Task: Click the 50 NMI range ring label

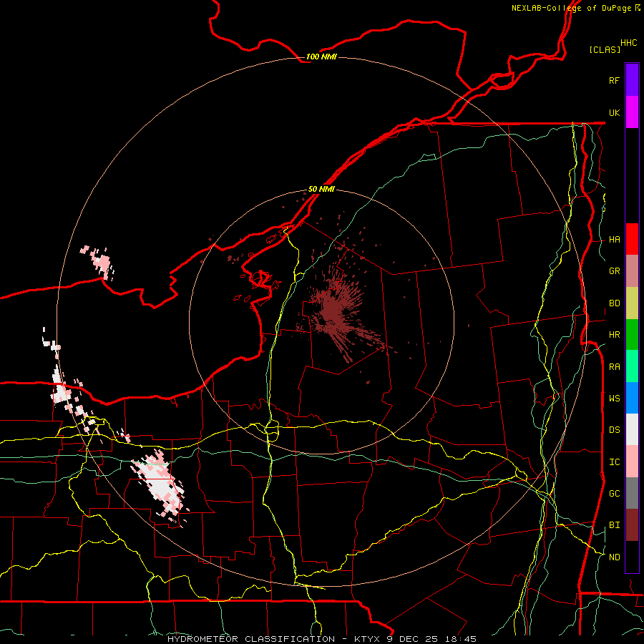Action: coord(321,189)
